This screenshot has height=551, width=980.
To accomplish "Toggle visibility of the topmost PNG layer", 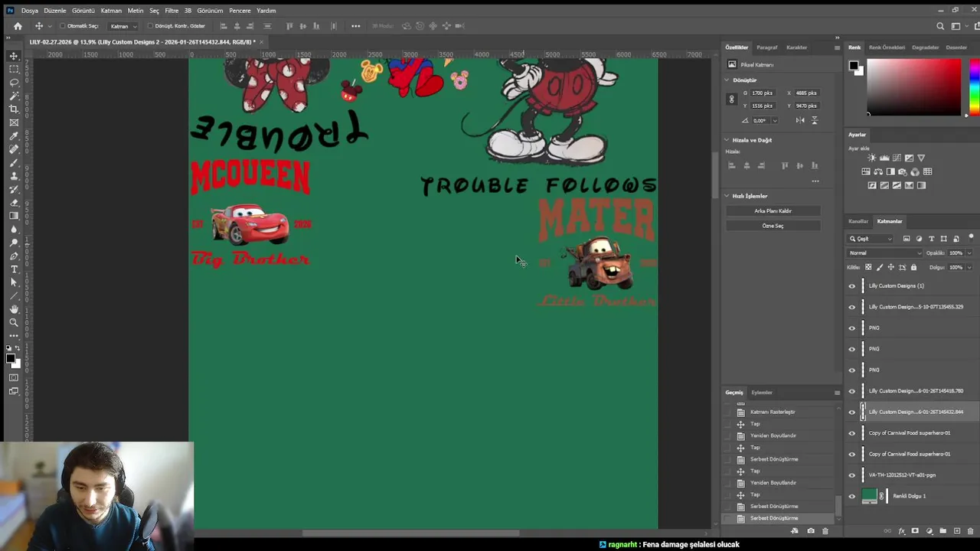I will point(852,328).
